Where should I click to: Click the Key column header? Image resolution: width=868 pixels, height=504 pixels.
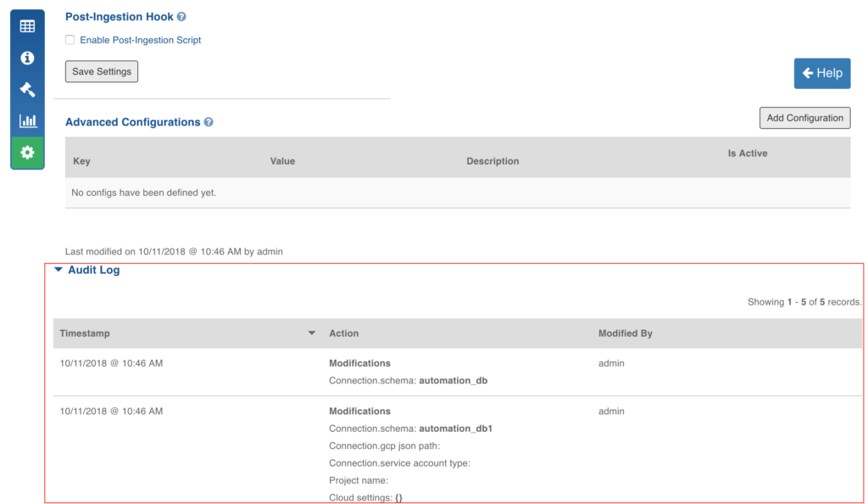point(81,161)
